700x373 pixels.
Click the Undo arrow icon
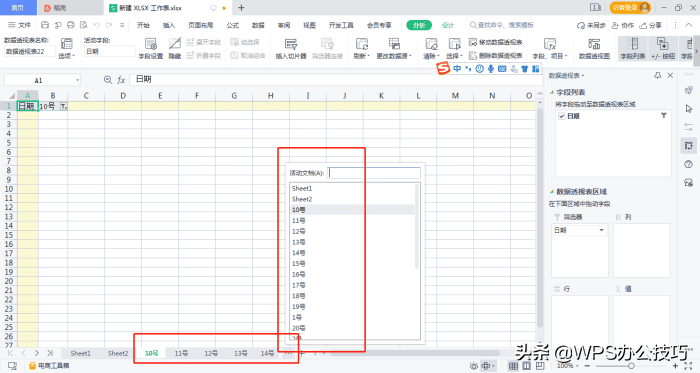[97, 25]
